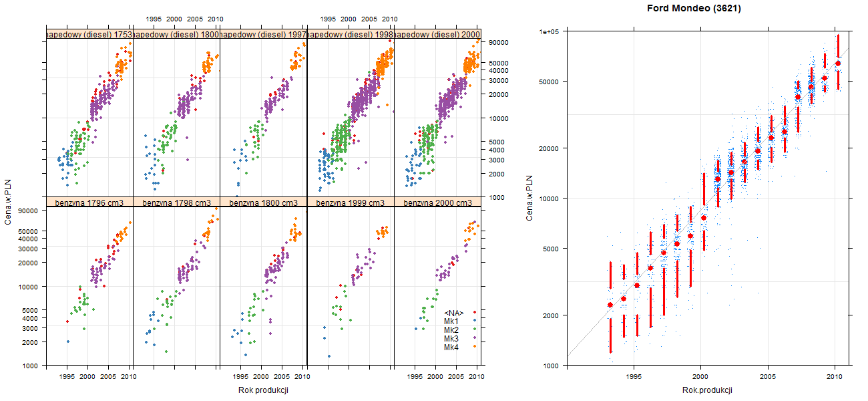Click the 'Mk1' legend entry
The height and width of the screenshot is (401, 868).
pyautogui.click(x=451, y=321)
